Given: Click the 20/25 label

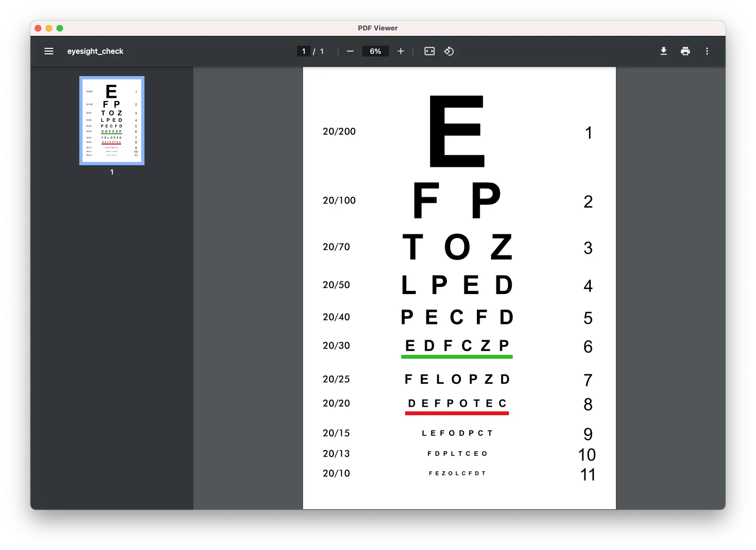Looking at the screenshot, I should 337,379.
